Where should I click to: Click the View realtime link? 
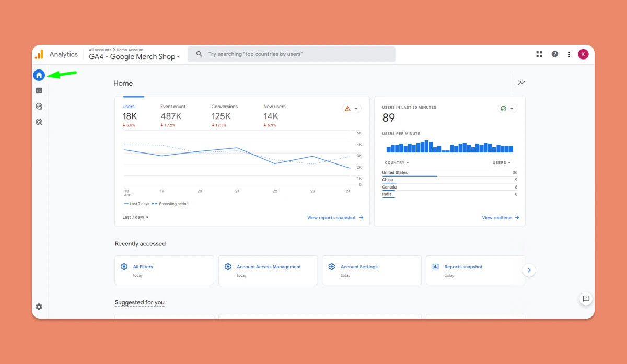click(501, 217)
